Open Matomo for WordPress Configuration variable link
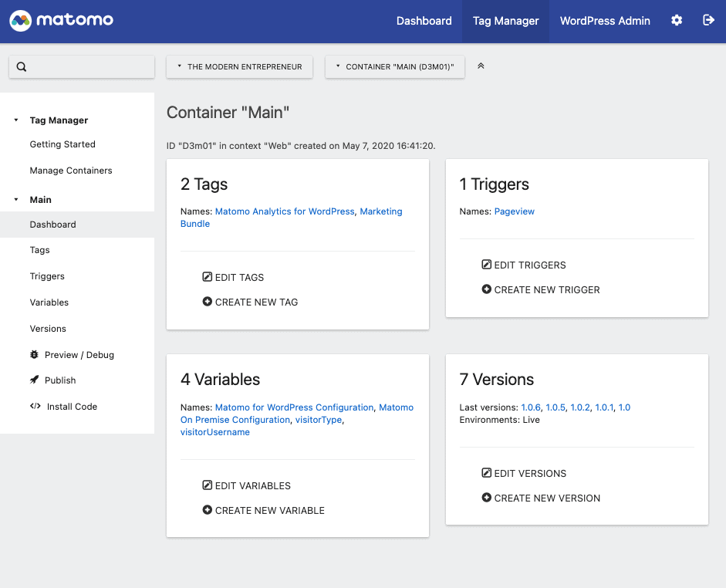Image resolution: width=726 pixels, height=588 pixels. coord(295,407)
